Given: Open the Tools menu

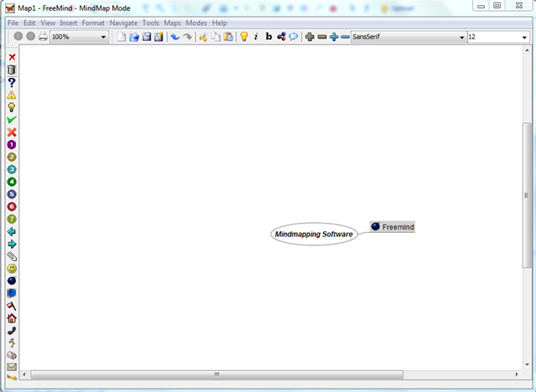Looking at the screenshot, I should (151, 23).
